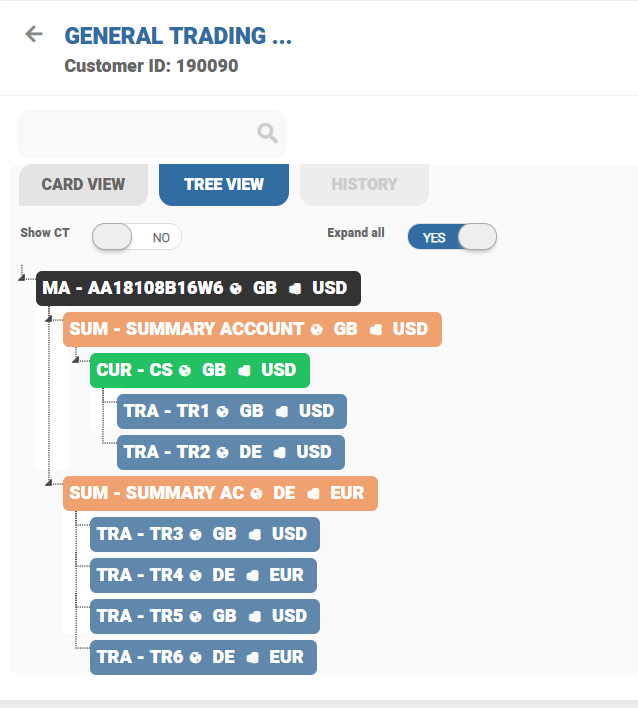The image size is (638, 708).
Task: Open the History tab
Action: tap(364, 184)
